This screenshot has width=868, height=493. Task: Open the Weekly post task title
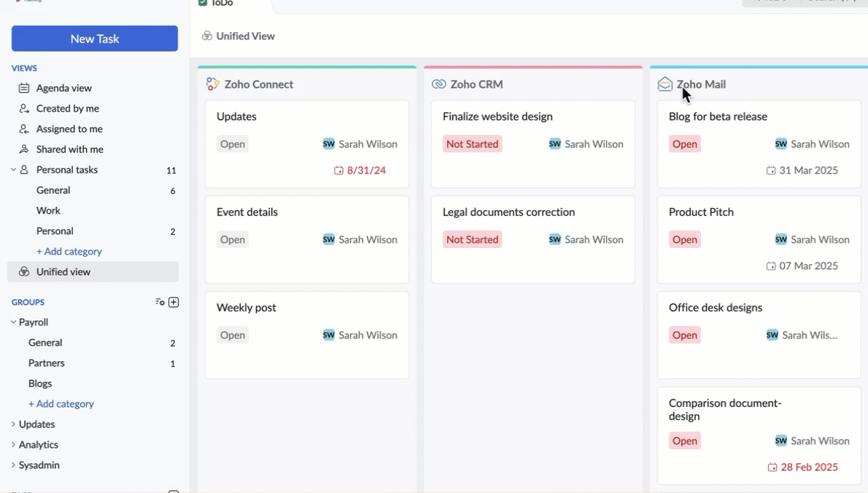pos(247,308)
